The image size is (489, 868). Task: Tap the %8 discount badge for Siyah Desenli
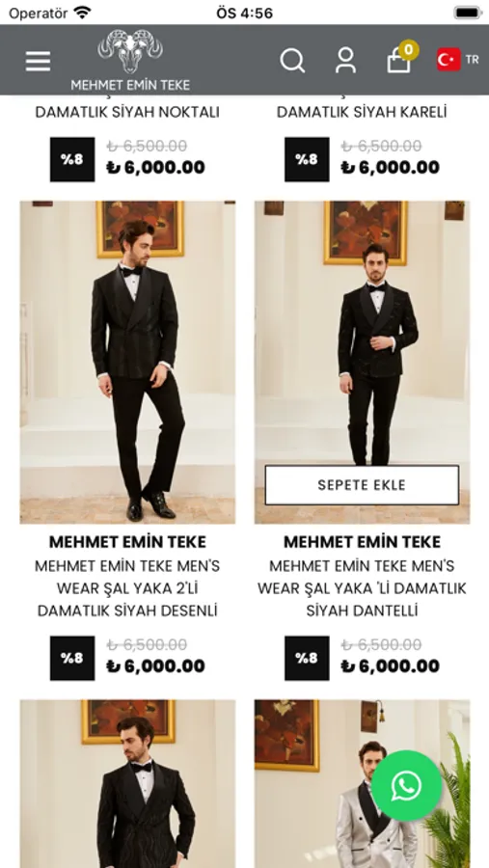(72, 658)
